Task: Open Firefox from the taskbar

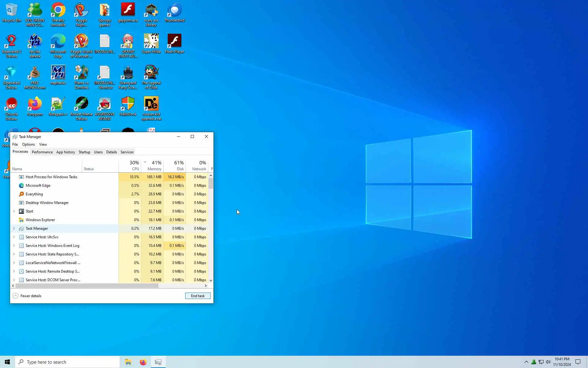Action: pyautogui.click(x=143, y=362)
